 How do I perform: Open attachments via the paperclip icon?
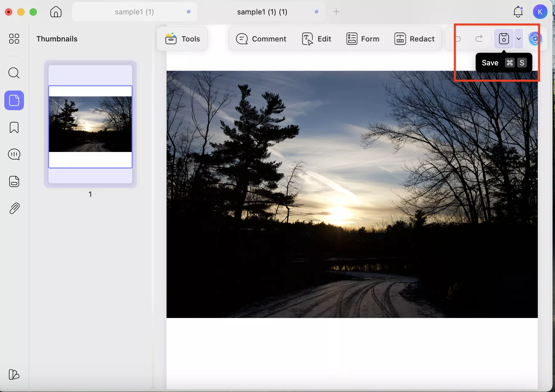[14, 208]
